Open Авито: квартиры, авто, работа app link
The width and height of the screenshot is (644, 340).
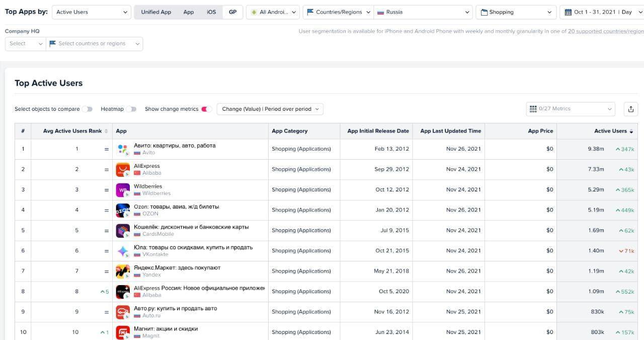tap(175, 146)
